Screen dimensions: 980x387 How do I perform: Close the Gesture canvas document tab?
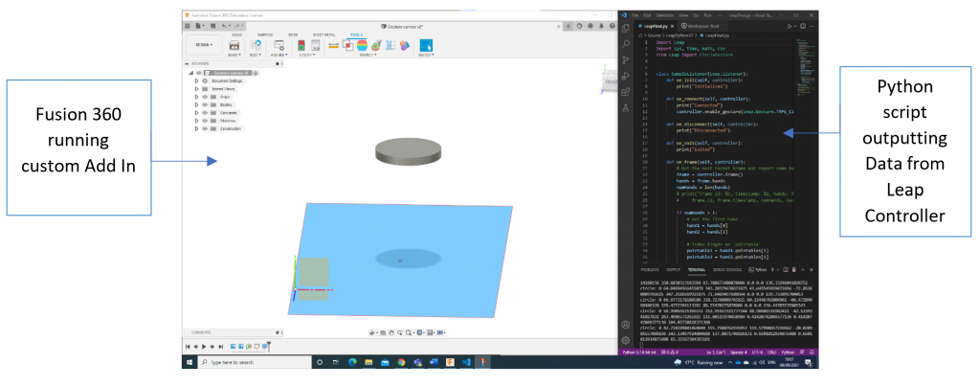tap(558, 26)
